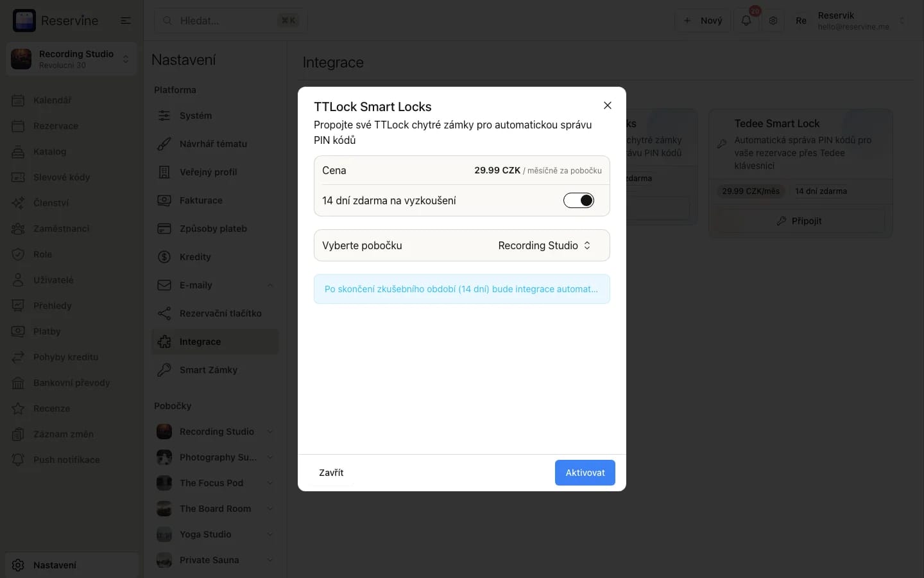Click the Aktivovat button
924x578 pixels.
click(x=585, y=473)
